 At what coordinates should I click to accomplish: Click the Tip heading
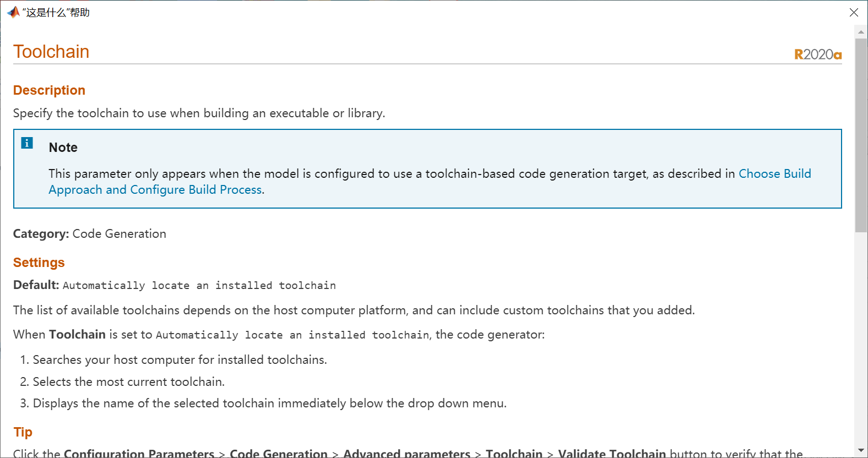23,432
